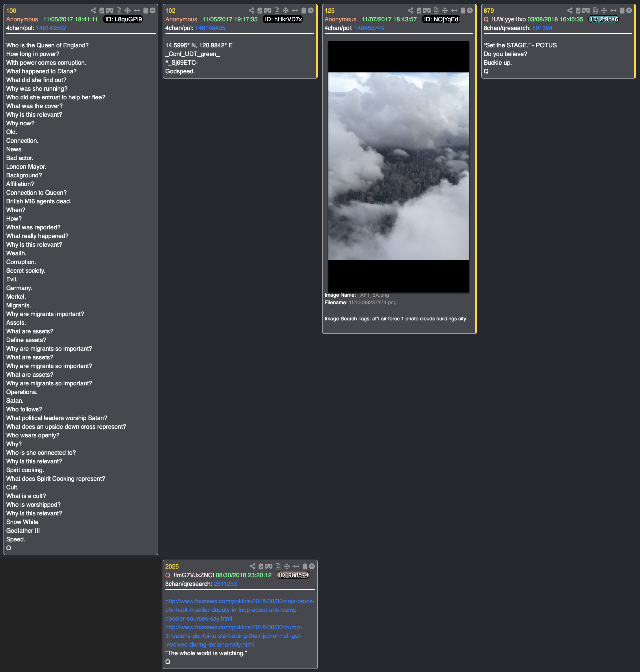Click the coordinates line 14.5995° N, 120.9842° E
The image size is (640, 672).
pyautogui.click(x=199, y=45)
